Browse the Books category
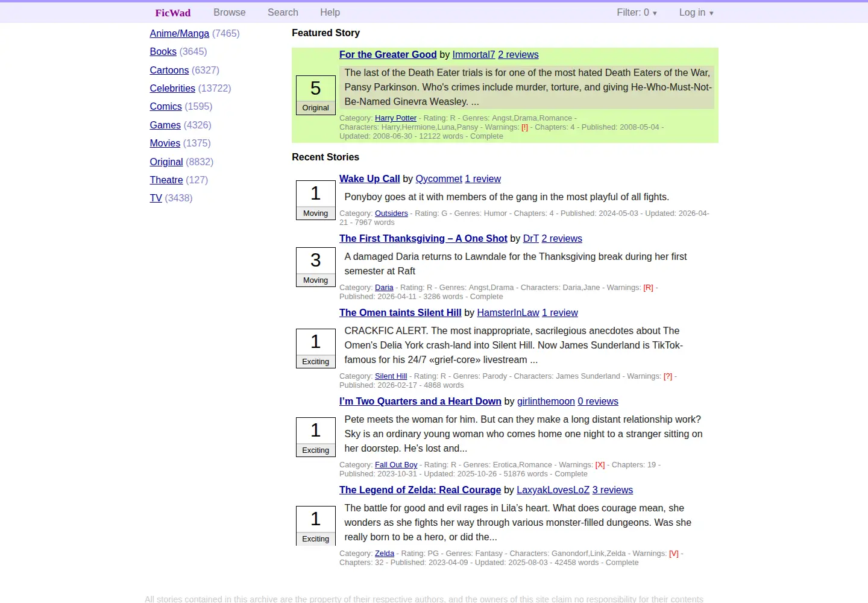The width and height of the screenshot is (868, 603). [x=163, y=52]
